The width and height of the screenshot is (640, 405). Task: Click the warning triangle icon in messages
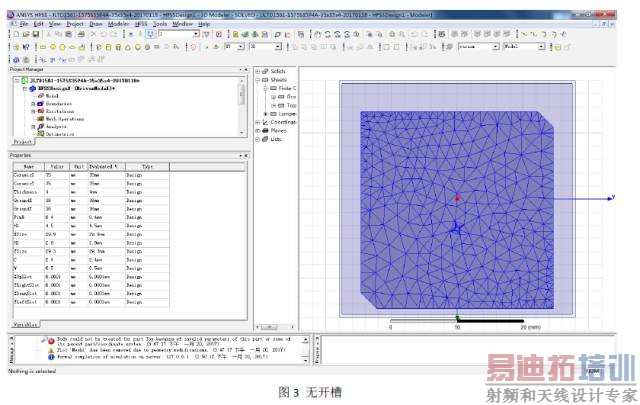pyautogui.click(x=51, y=350)
